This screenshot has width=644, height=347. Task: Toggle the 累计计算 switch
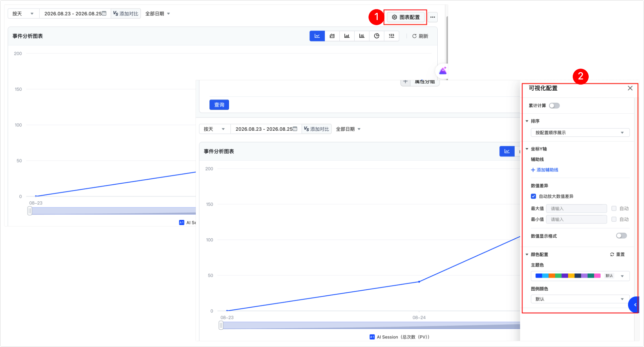tap(554, 106)
